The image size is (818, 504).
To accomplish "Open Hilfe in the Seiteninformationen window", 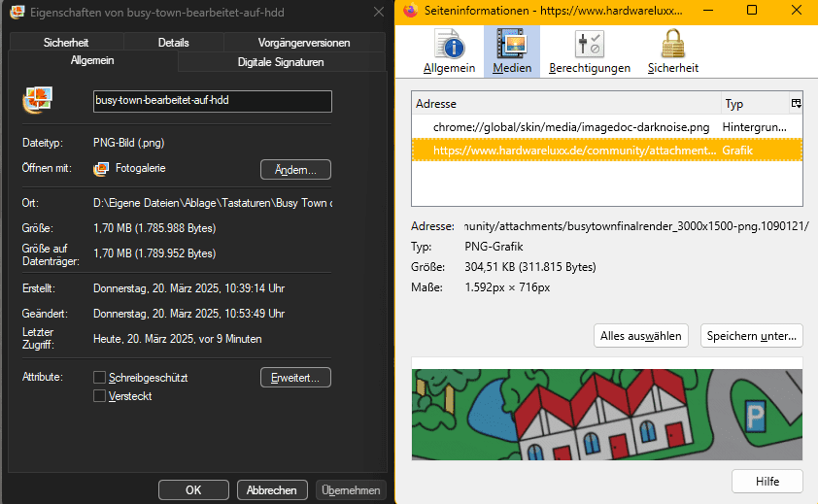I will click(x=767, y=481).
